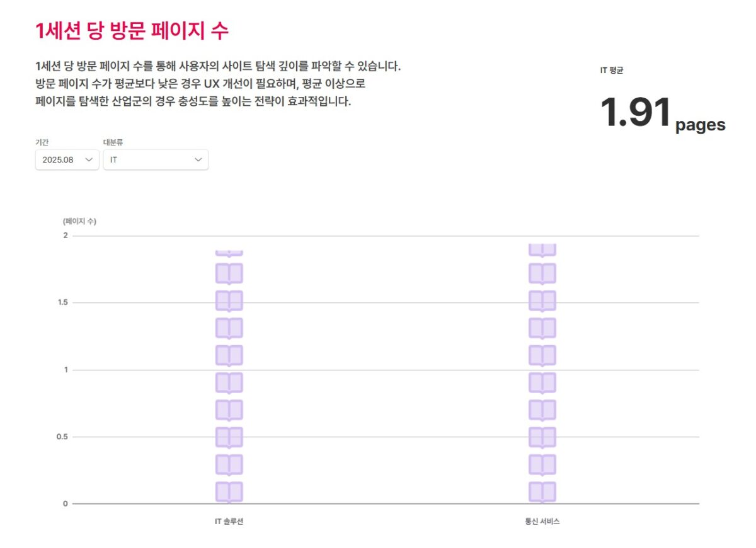756x548 pixels.
Task: Open the 기간 dropdown showing 2025.08
Action: pos(67,160)
